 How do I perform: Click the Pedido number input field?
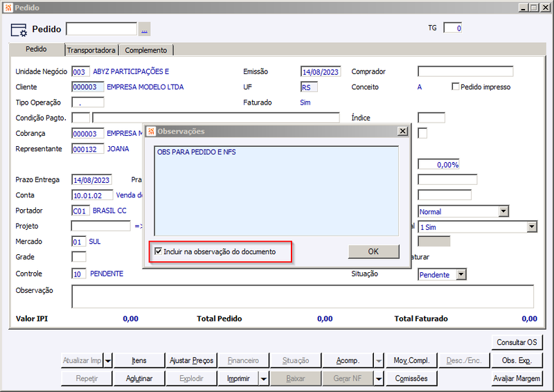101,29
